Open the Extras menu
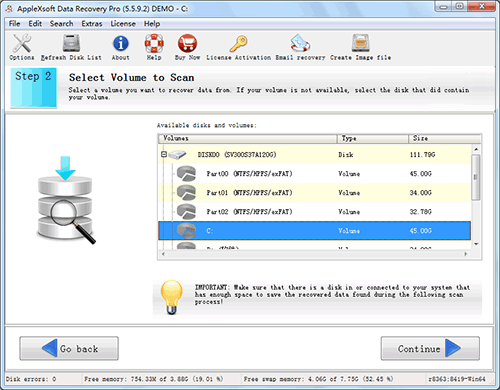Viewport: 500px width, 390px height. point(92,24)
